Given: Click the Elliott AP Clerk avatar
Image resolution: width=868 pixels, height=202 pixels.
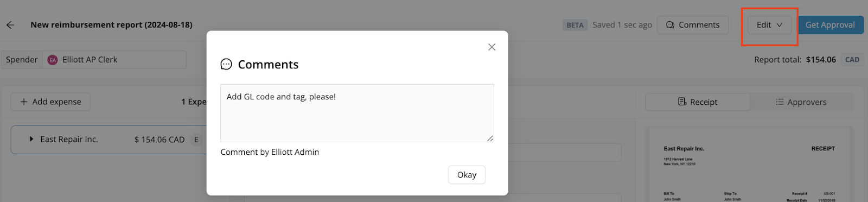Looking at the screenshot, I should (x=53, y=60).
